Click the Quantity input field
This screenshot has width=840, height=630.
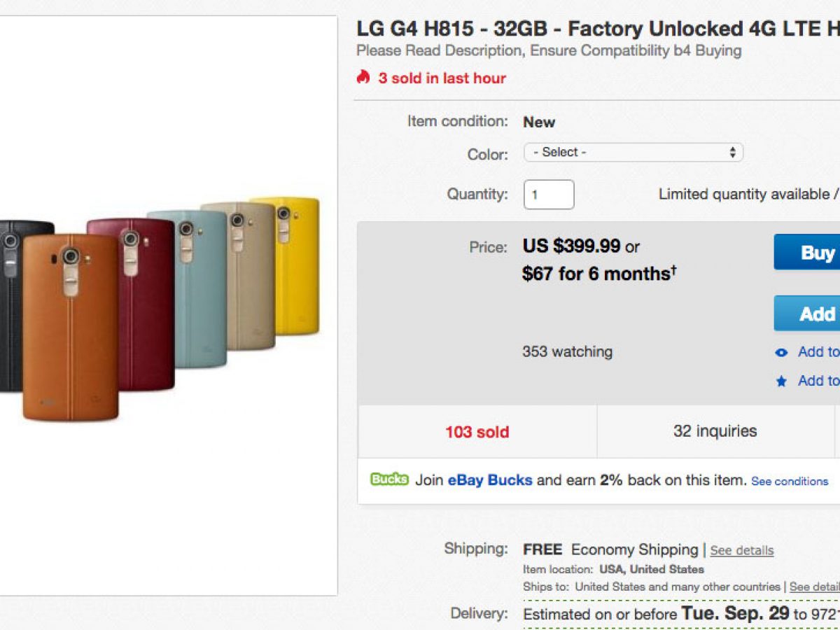tap(549, 195)
